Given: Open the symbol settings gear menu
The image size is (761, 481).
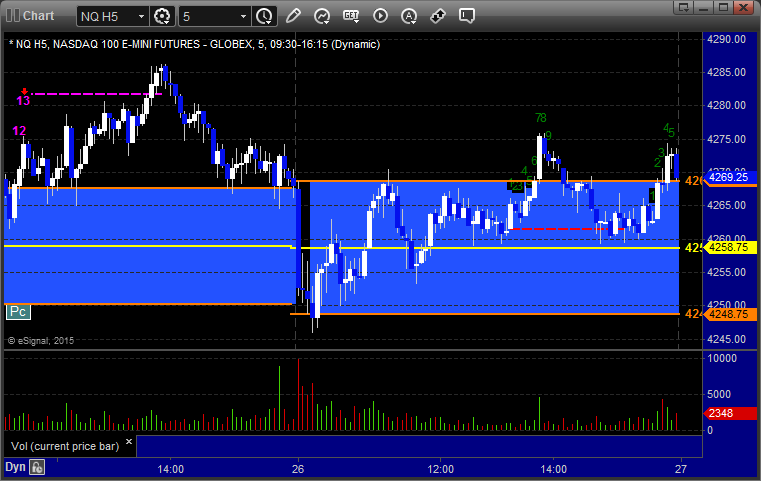Looking at the screenshot, I should point(162,16).
